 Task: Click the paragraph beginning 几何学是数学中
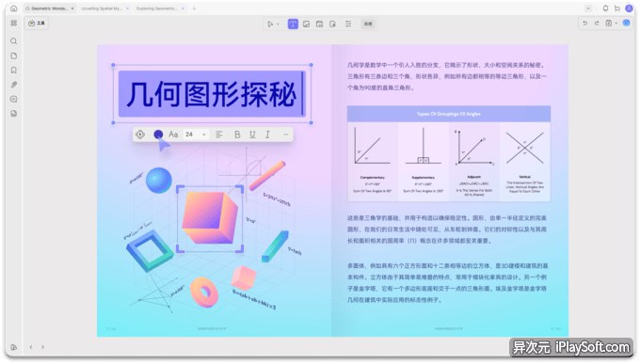[x=446, y=76]
